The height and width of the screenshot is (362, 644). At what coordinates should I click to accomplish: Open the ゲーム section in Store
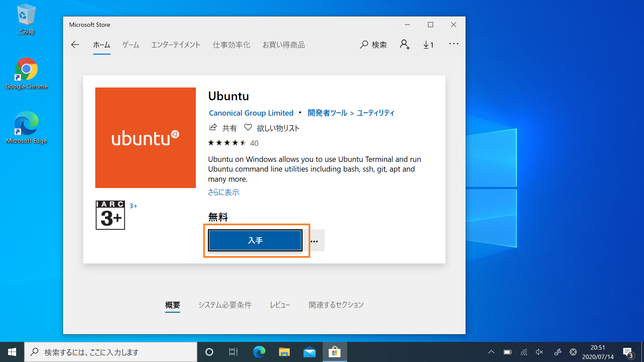pos(130,45)
